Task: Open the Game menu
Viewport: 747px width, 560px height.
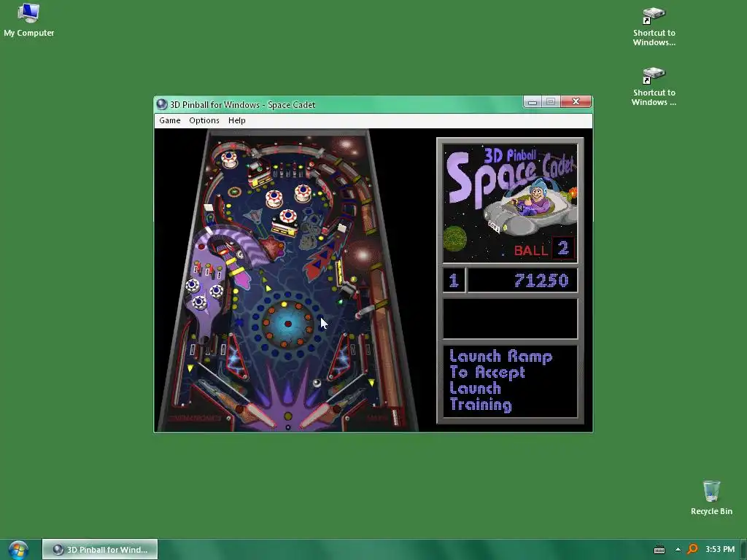Action: tap(169, 120)
